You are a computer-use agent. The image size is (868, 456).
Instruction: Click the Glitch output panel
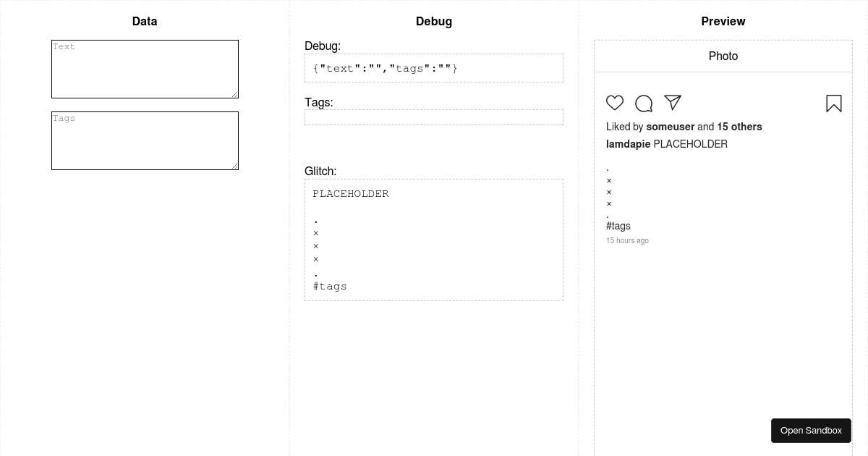[x=434, y=239]
